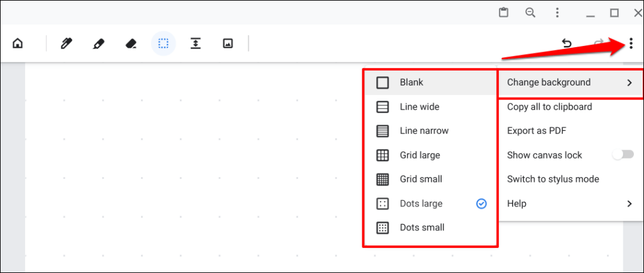Undo the last action
The image size is (644, 273).
tap(567, 44)
